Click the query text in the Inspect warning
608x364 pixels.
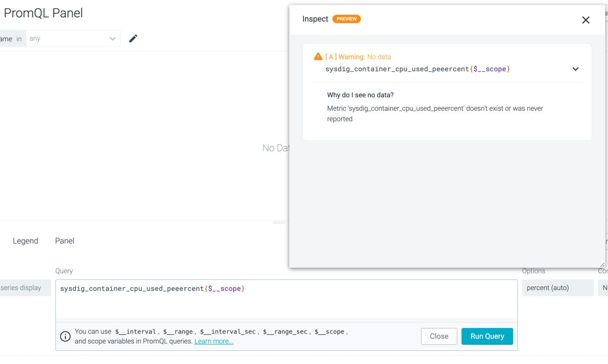417,69
